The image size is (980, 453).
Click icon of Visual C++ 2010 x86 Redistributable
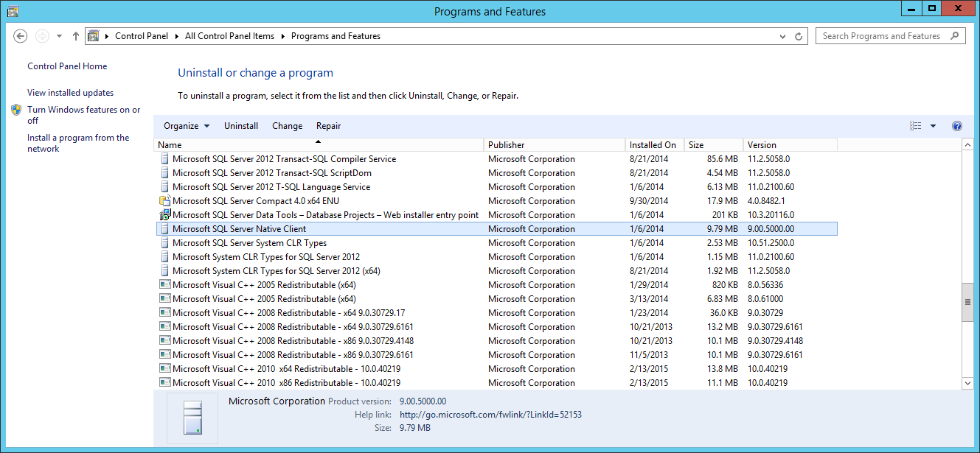165,383
